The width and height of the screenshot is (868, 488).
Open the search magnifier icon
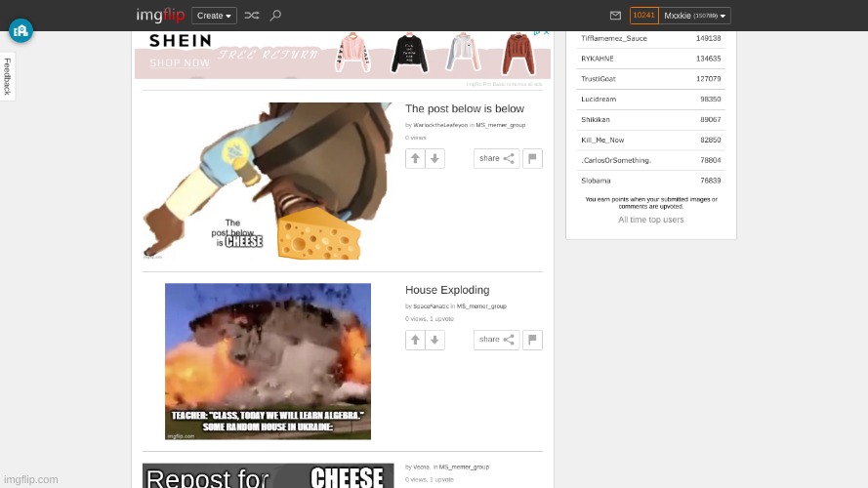click(275, 16)
